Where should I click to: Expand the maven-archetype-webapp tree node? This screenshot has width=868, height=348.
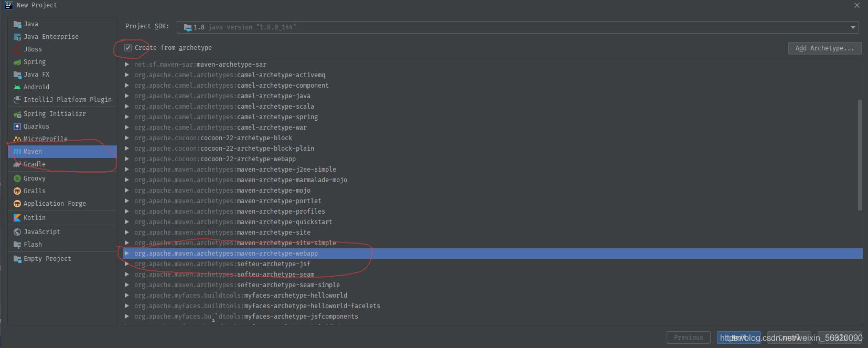127,254
